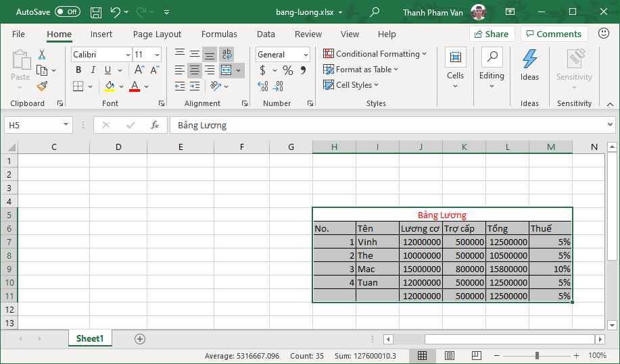The width and height of the screenshot is (620, 364).
Task: Toggle AutoSave switch on
Action: click(x=67, y=12)
